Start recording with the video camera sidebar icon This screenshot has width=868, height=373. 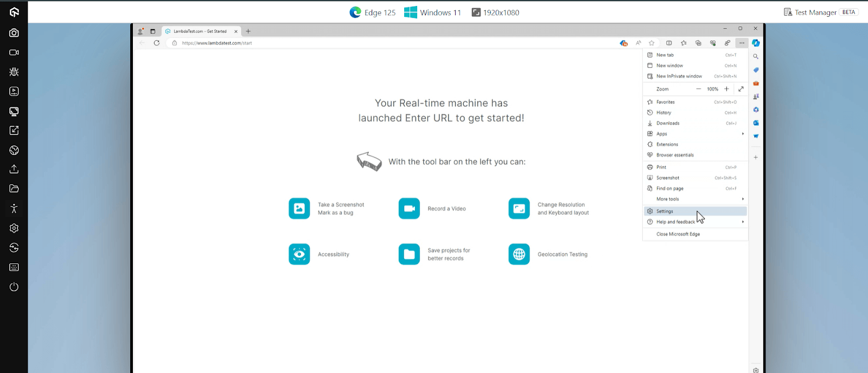[x=14, y=52]
